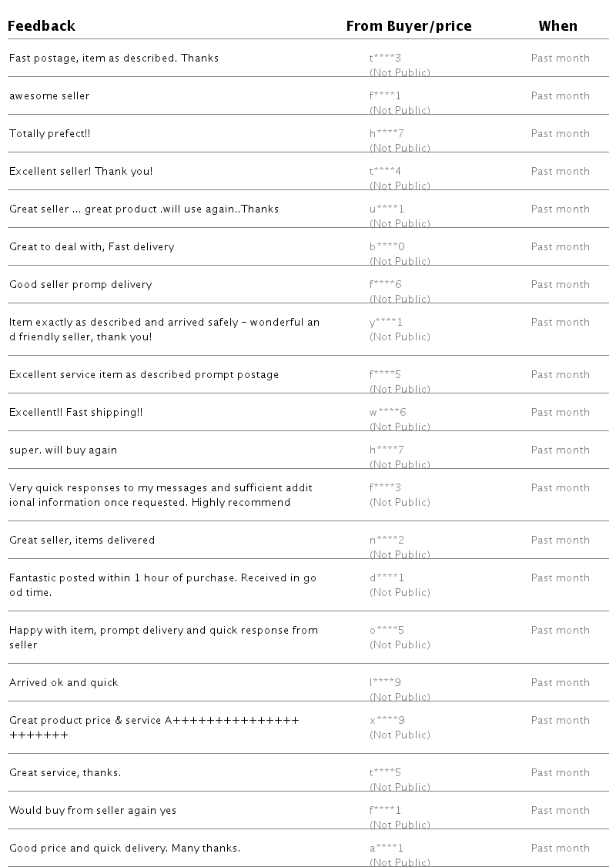Select "super. will buy again" comment
Screen dimensions: 616x867
63,450
